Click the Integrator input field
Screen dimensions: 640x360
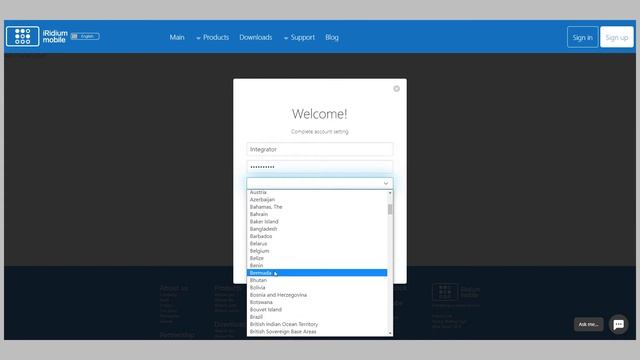(x=320, y=149)
